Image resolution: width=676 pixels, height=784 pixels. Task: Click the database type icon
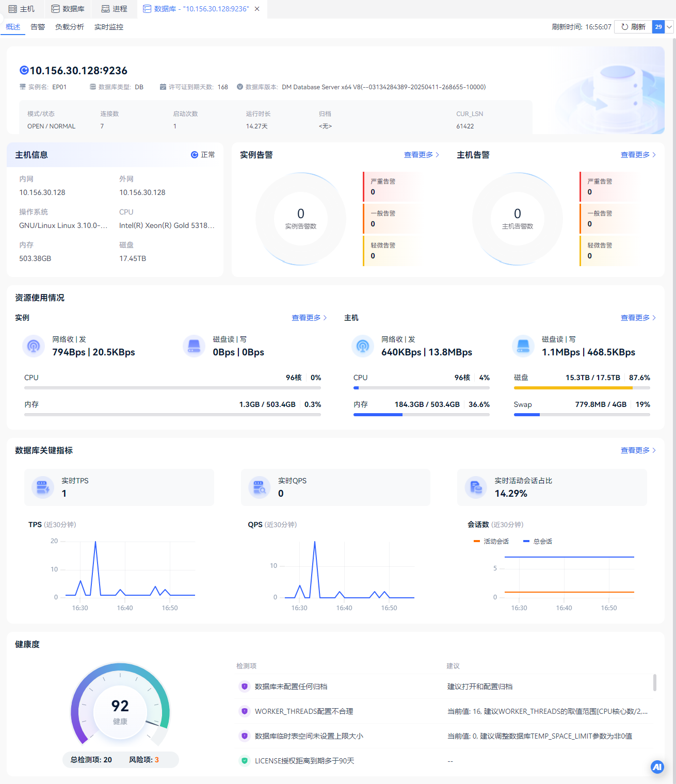pyautogui.click(x=93, y=87)
